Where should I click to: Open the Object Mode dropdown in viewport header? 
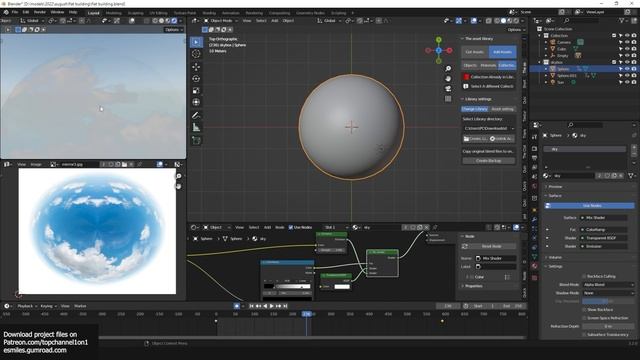221,20
